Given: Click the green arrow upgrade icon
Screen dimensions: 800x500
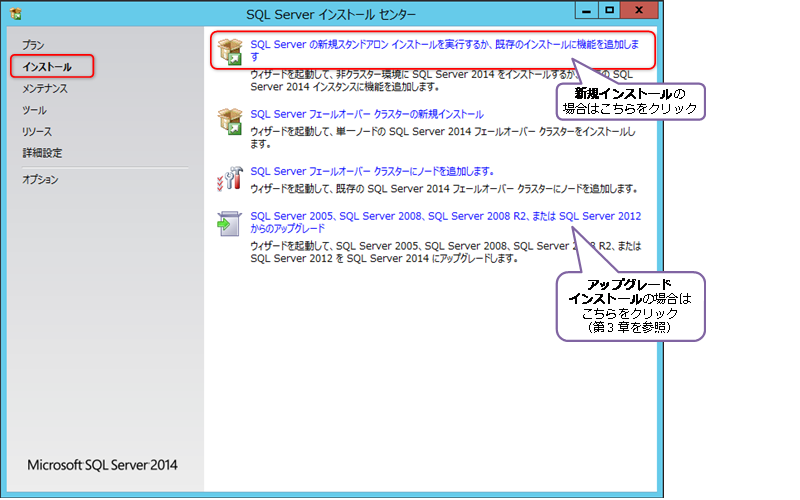Looking at the screenshot, I should click(229, 223).
